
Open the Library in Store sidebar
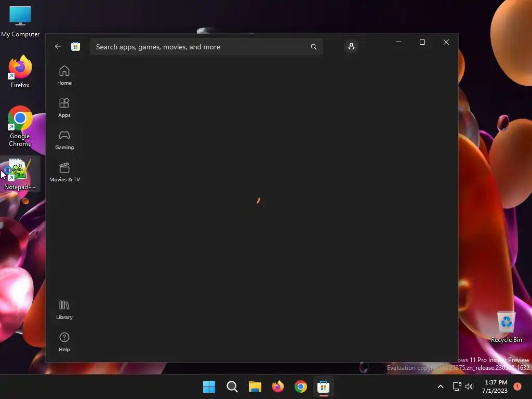point(64,310)
